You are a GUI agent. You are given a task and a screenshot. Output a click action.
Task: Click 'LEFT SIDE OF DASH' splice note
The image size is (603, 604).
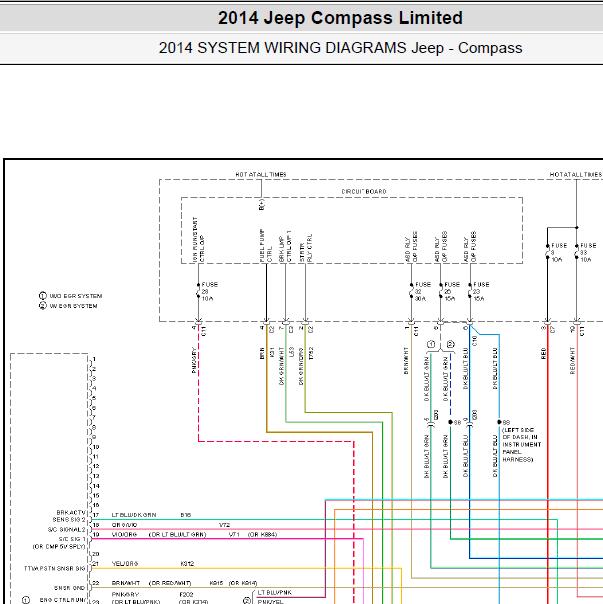(521, 445)
